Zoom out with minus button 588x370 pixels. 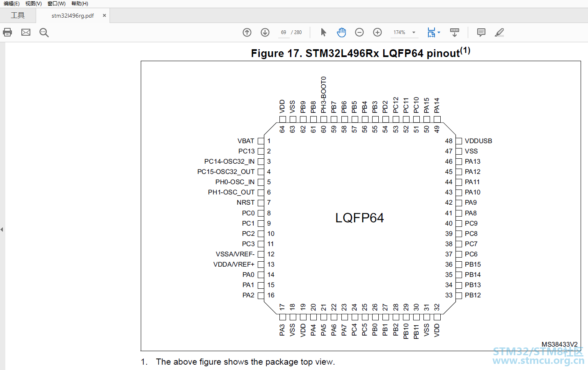tap(359, 32)
